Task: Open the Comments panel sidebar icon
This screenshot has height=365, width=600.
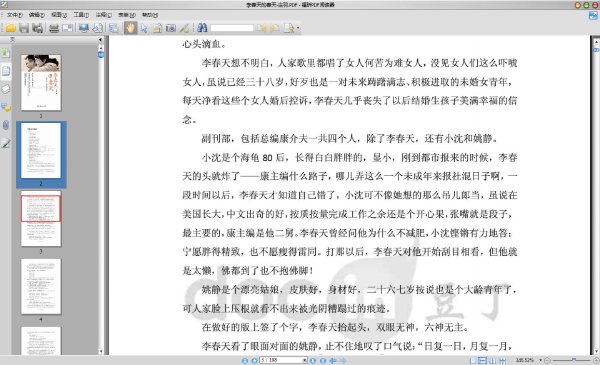Action: click(x=6, y=107)
